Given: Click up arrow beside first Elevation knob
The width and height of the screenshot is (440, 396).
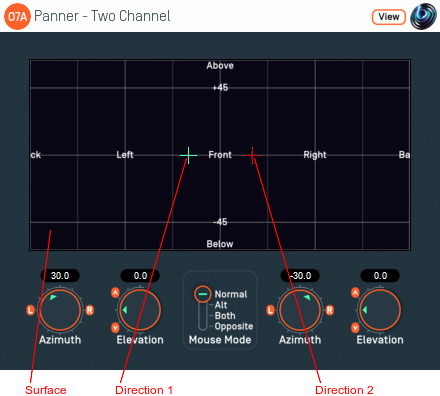Looking at the screenshot, I should point(115,293).
